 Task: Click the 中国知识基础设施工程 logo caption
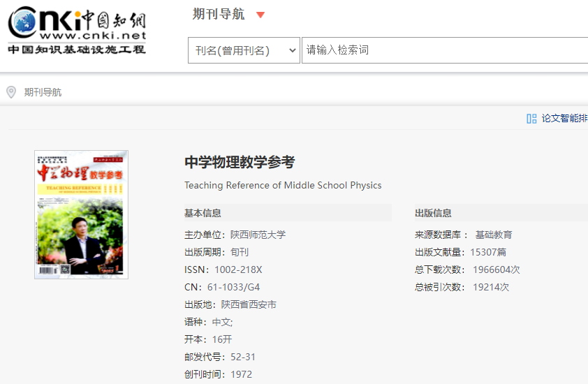pyautogui.click(x=77, y=49)
